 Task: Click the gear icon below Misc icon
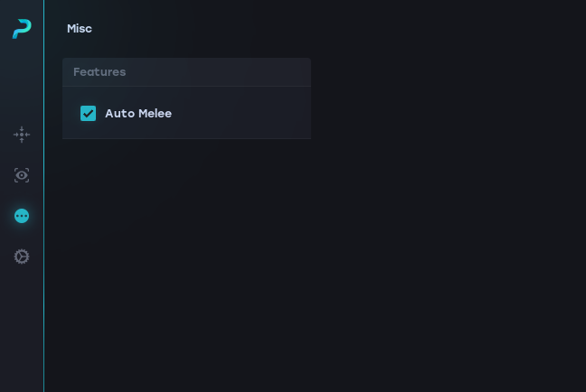coord(22,257)
